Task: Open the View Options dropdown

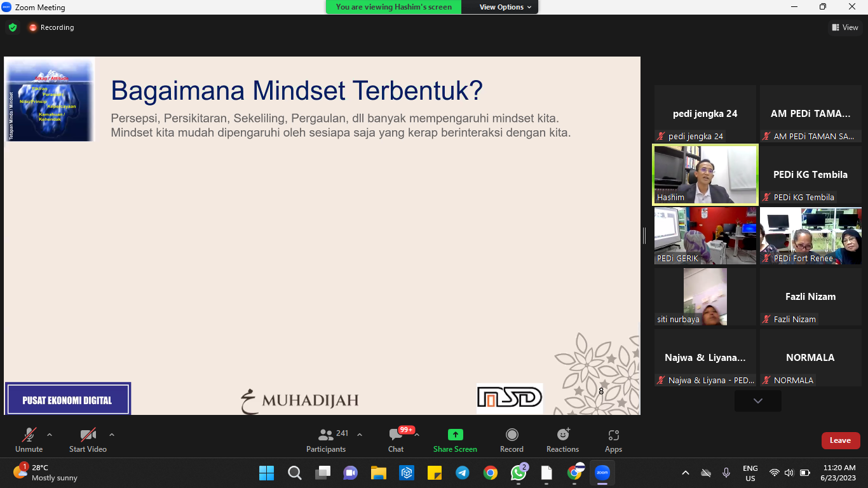Action: tap(505, 7)
